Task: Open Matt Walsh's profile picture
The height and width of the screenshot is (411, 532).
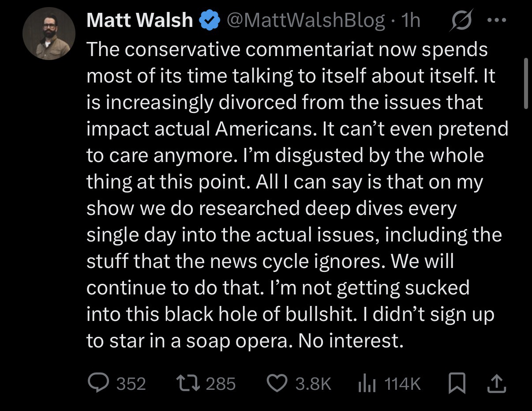Action: tap(49, 34)
